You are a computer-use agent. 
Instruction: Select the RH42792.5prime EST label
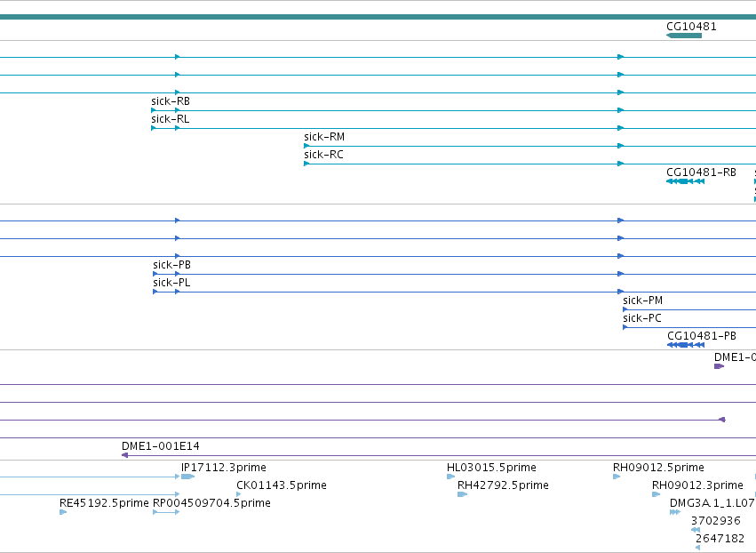pos(503,485)
